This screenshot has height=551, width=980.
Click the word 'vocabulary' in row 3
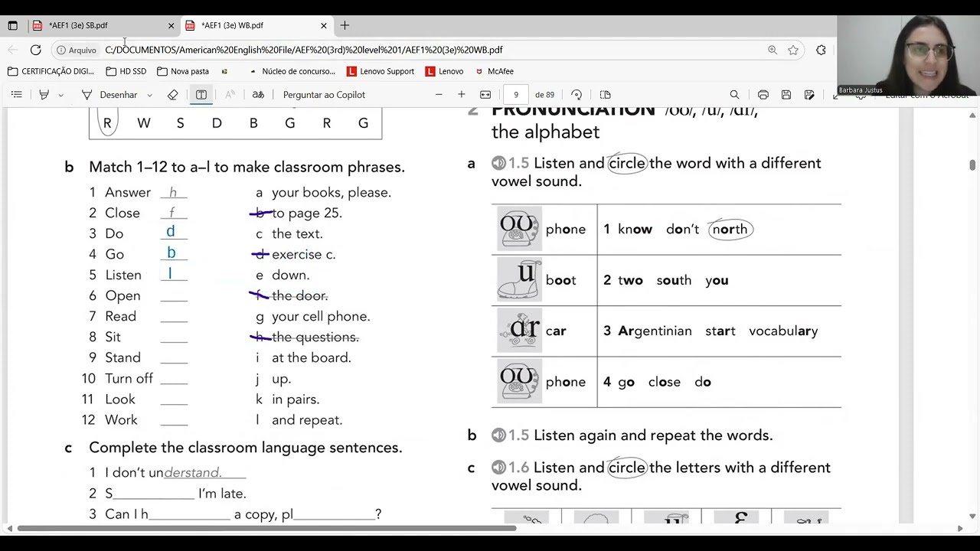coord(783,331)
